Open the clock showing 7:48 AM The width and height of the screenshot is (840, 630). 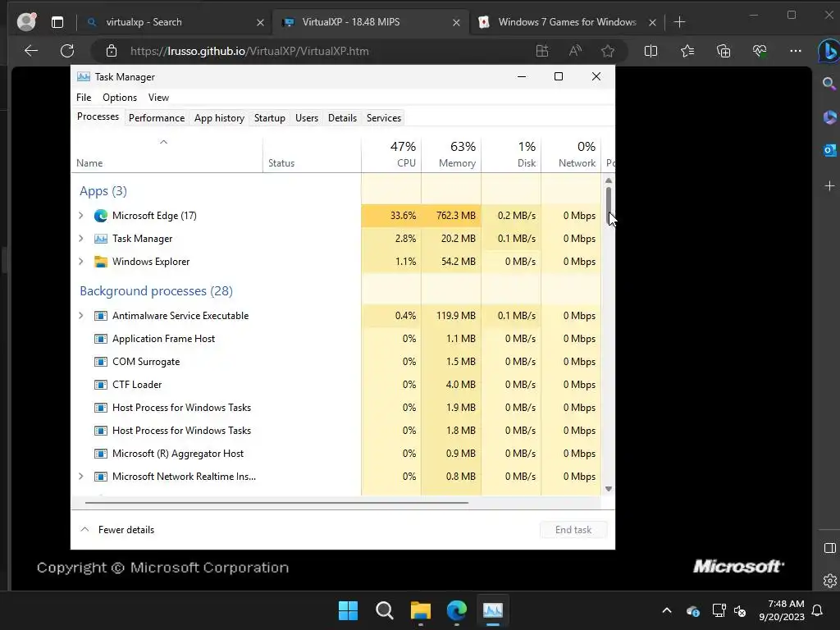point(782,610)
